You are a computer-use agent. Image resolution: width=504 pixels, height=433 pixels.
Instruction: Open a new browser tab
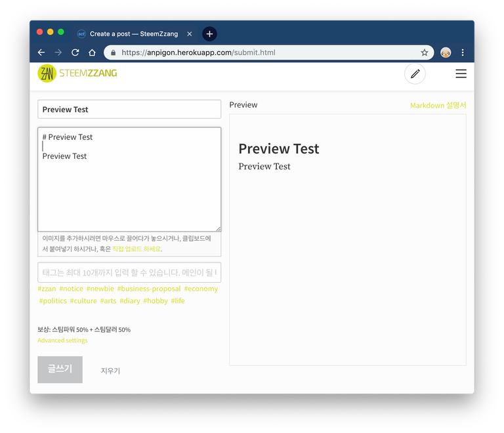point(209,33)
